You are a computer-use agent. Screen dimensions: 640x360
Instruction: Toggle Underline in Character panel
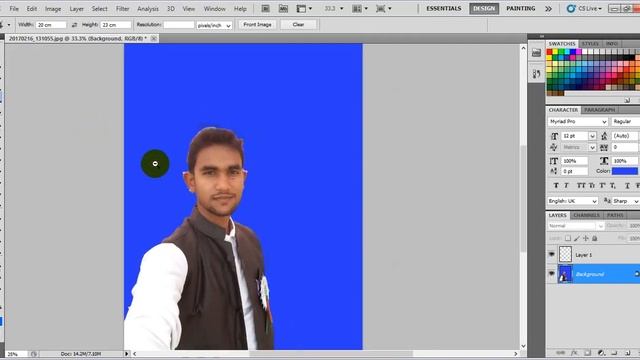tap(627, 186)
